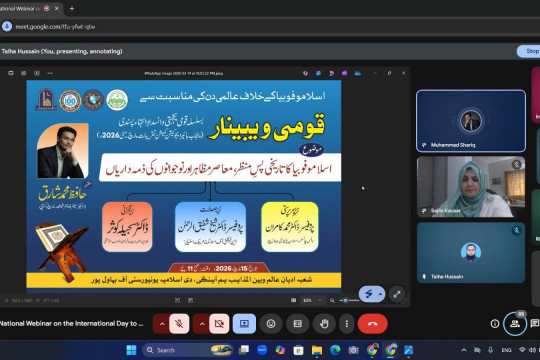
Task: Click the slideshow icon in Photos toolbar
Action: 37,73
